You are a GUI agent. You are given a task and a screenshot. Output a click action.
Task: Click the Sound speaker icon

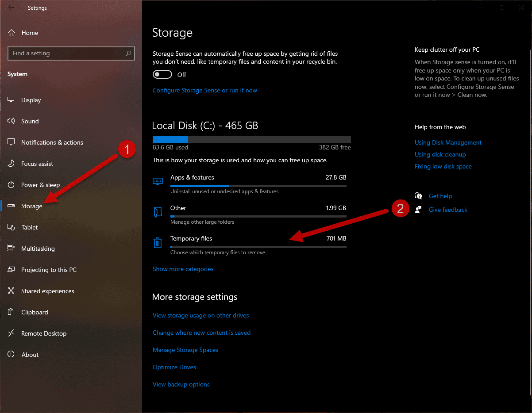pos(12,121)
